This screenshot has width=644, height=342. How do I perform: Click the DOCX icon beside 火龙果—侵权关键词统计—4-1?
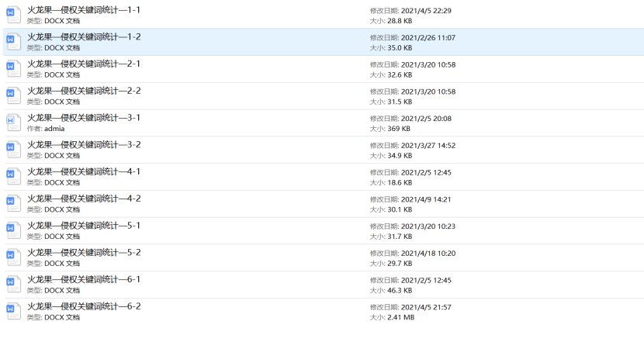point(12,177)
